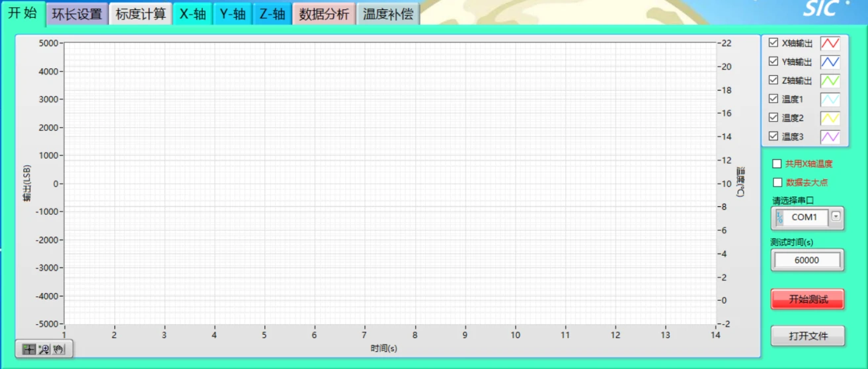Uncheck the Y轴输出 plot checkbox
The height and width of the screenshot is (369, 868).
click(773, 61)
